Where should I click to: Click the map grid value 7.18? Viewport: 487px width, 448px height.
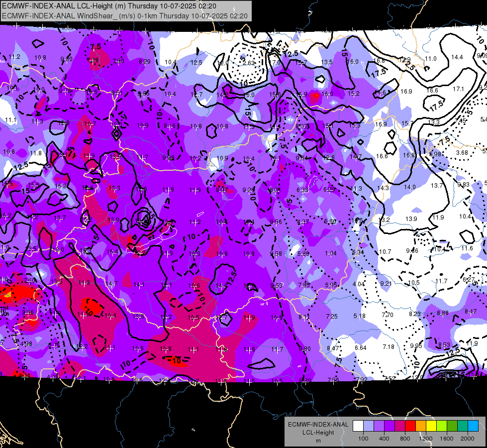(388, 346)
